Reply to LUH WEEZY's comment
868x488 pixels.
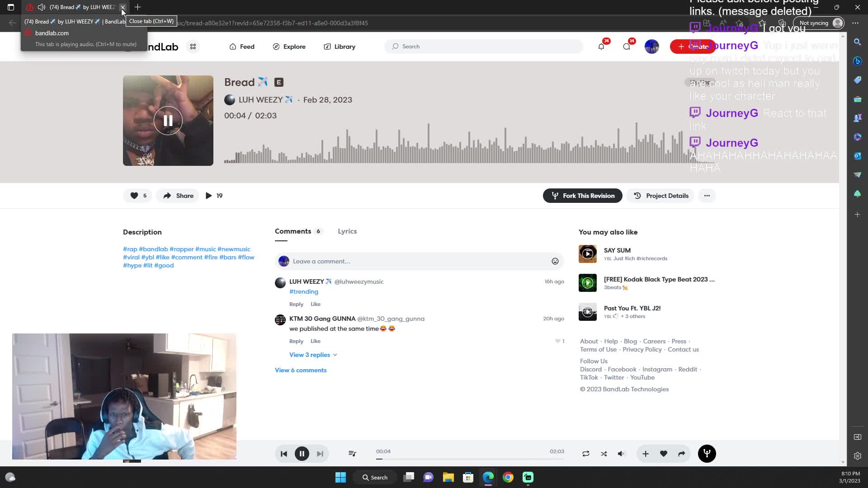296,304
